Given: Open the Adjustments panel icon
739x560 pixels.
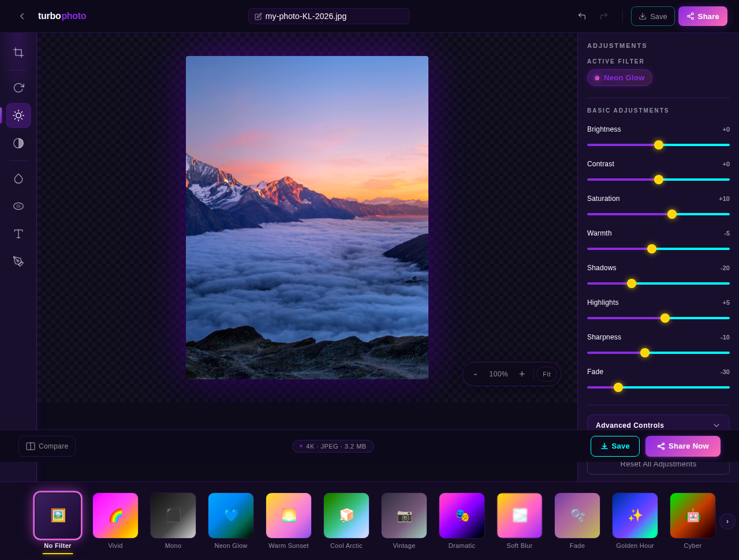Looking at the screenshot, I should [18, 115].
